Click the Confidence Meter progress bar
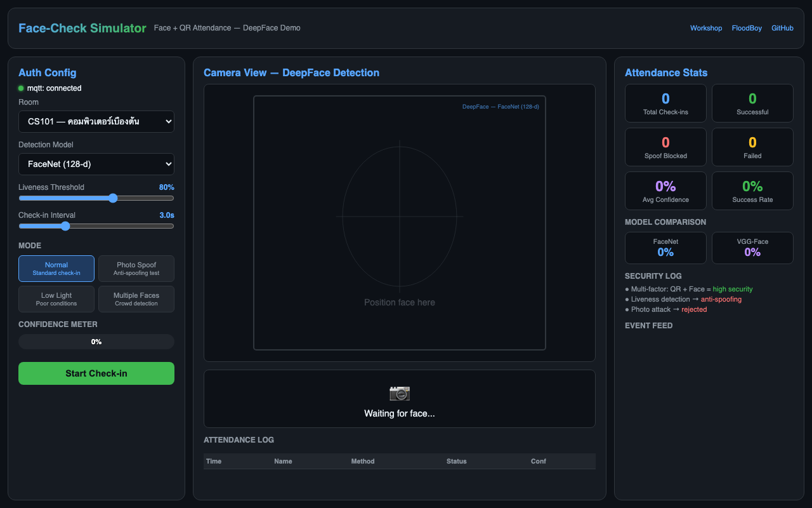This screenshot has height=508, width=812. tap(96, 342)
